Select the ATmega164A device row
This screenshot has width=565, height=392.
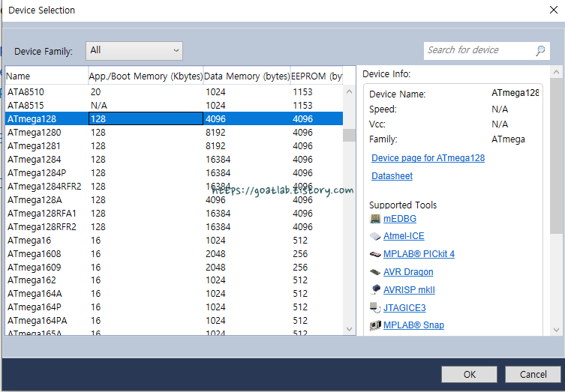[x=174, y=294]
